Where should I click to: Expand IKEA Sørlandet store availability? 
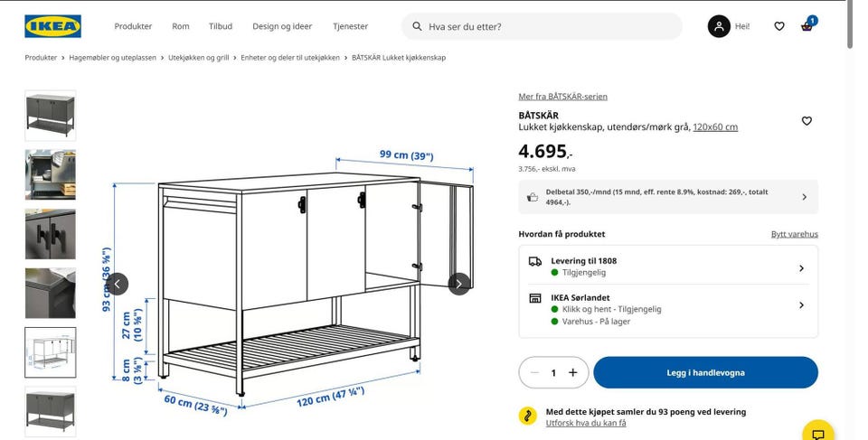pos(668,309)
